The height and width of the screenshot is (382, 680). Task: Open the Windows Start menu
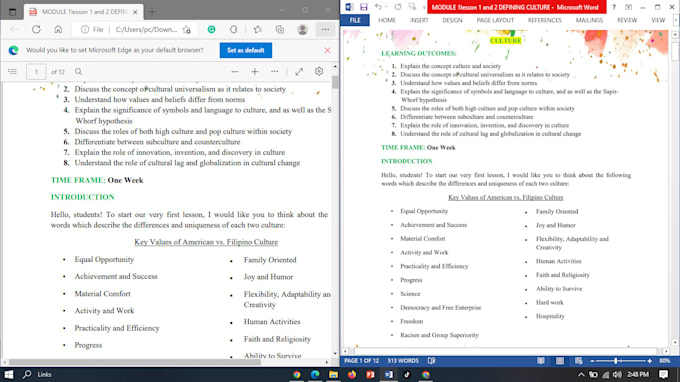coord(9,374)
